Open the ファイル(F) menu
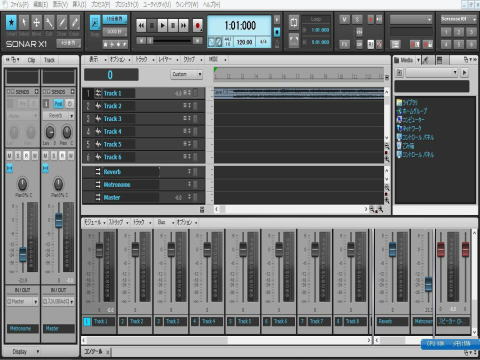This screenshot has height=360, width=480. click(19, 4)
